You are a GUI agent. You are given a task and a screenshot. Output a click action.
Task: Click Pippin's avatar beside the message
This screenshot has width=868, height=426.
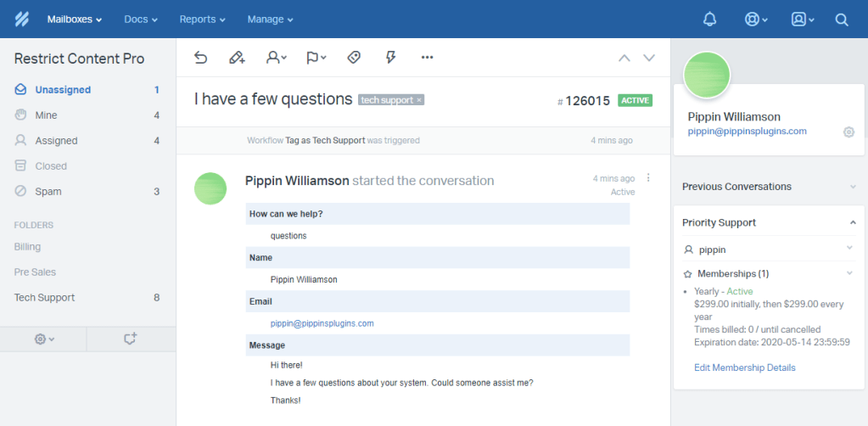tap(210, 188)
